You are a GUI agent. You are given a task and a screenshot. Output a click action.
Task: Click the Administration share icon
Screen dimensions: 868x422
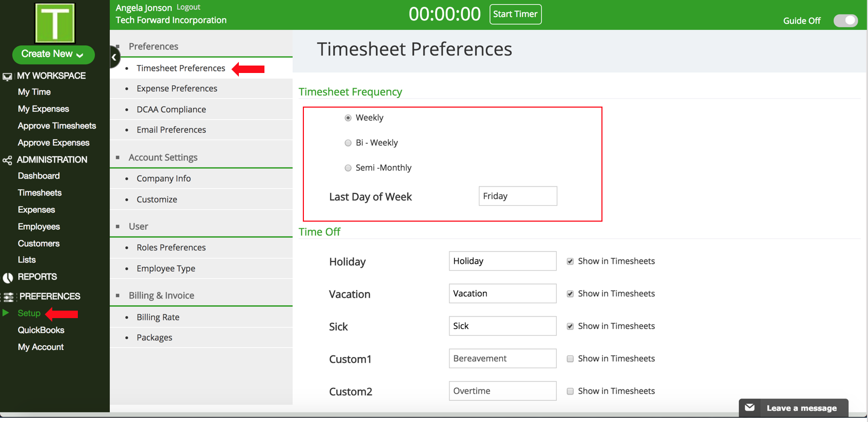(x=7, y=160)
